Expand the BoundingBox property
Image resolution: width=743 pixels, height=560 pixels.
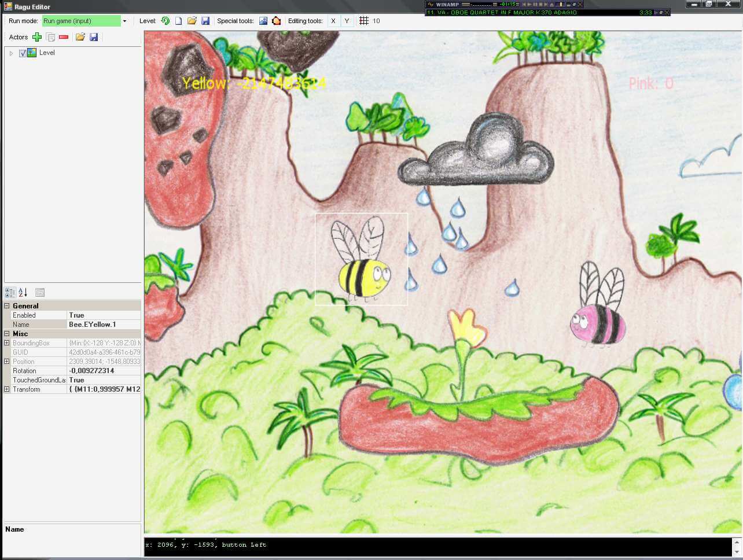[7, 343]
